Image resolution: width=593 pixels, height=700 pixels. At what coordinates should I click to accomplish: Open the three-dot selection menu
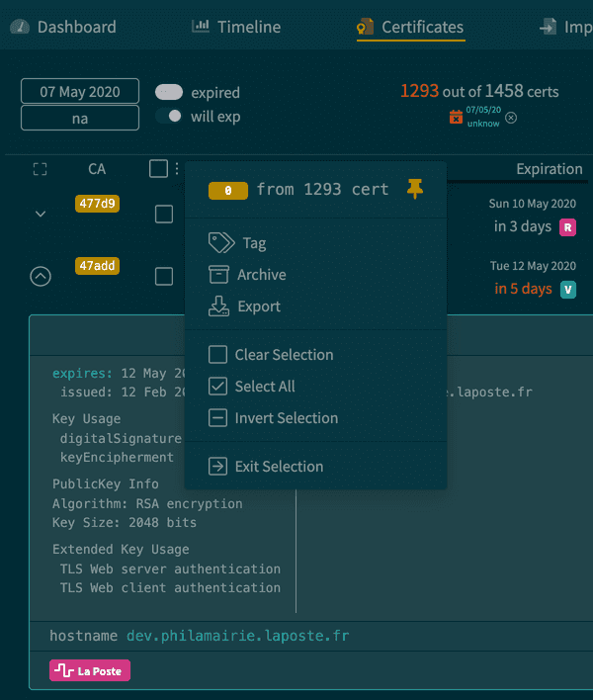tap(177, 169)
